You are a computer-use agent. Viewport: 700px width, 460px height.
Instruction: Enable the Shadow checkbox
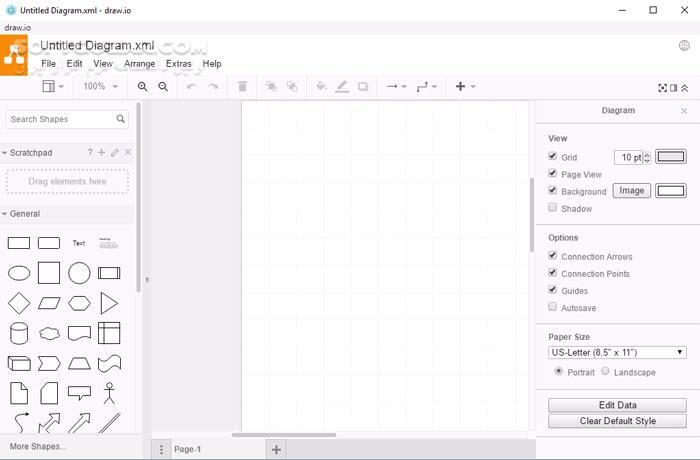pyautogui.click(x=553, y=207)
